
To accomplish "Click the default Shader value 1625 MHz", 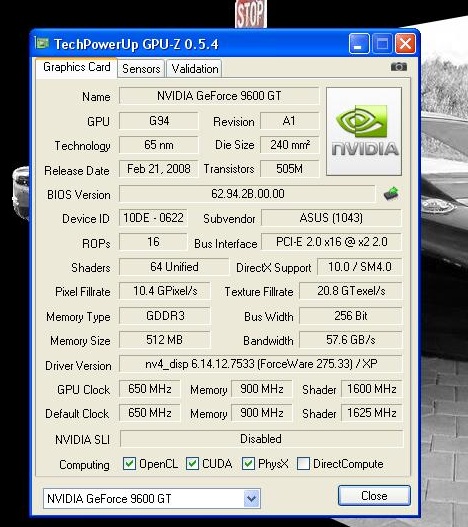I will pyautogui.click(x=372, y=413).
